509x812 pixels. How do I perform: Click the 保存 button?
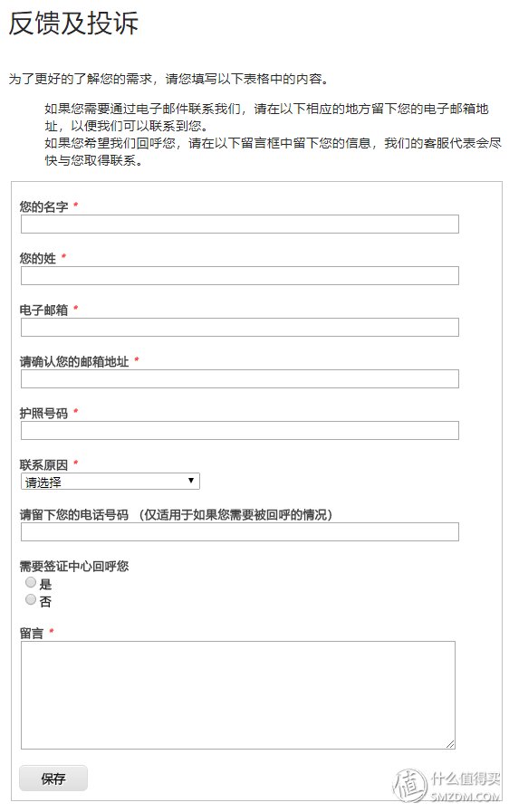pos(53,779)
